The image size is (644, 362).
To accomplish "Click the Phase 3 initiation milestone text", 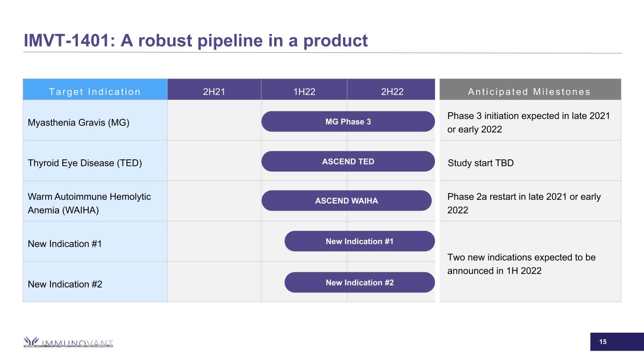I will click(528, 123).
